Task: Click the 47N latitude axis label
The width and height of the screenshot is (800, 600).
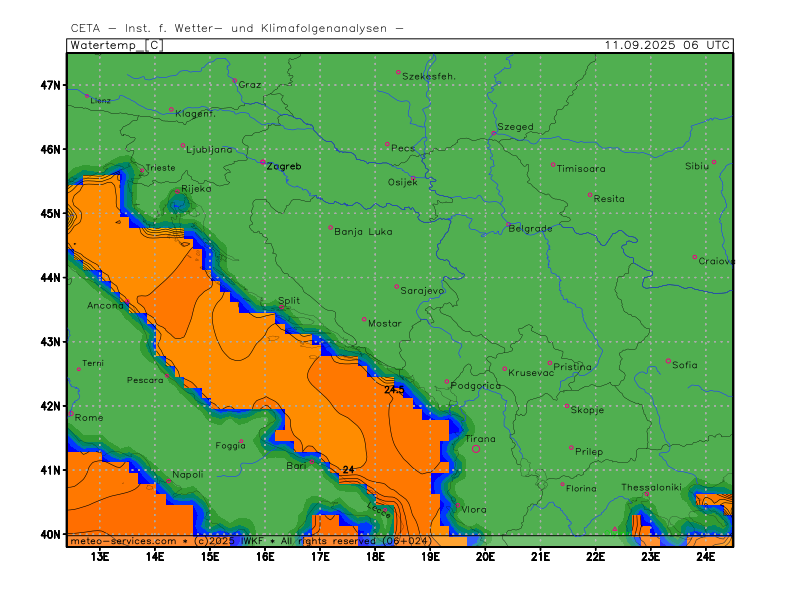Action: coord(51,85)
